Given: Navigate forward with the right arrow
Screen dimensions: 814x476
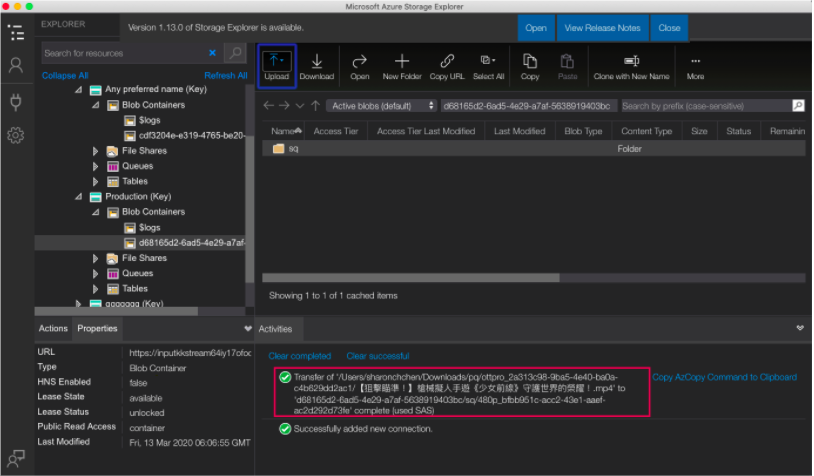Looking at the screenshot, I should point(284,106).
